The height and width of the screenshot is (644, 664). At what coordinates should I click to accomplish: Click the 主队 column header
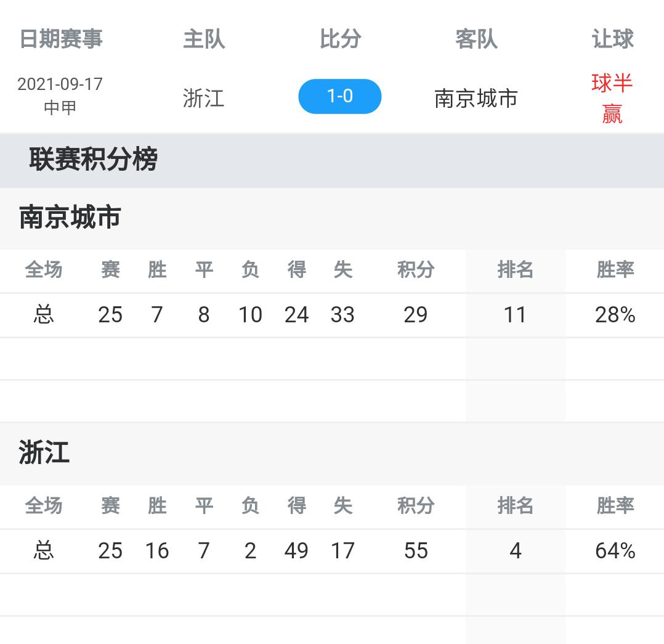(x=204, y=38)
